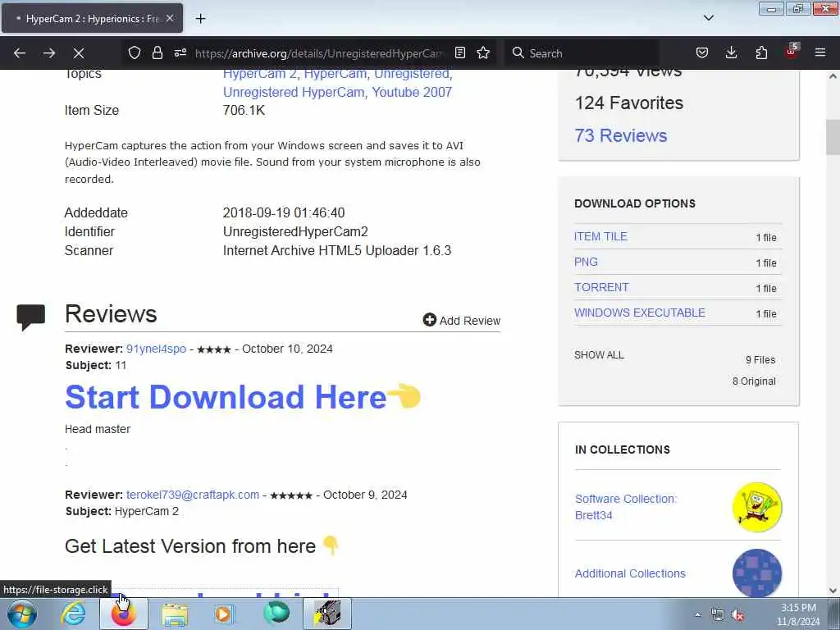840x630 pixels.
Task: Open the extensions puzzle icon
Action: pos(761,52)
